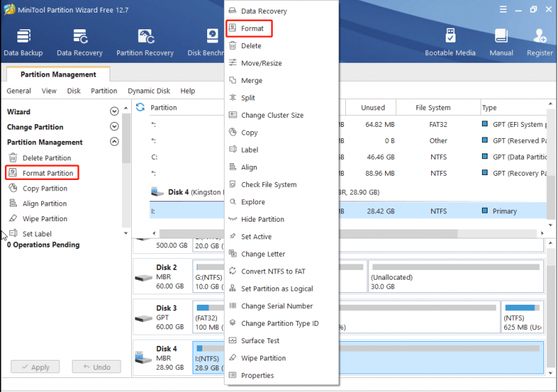
Task: Choose Change Partition Type ID
Action: 281,324
